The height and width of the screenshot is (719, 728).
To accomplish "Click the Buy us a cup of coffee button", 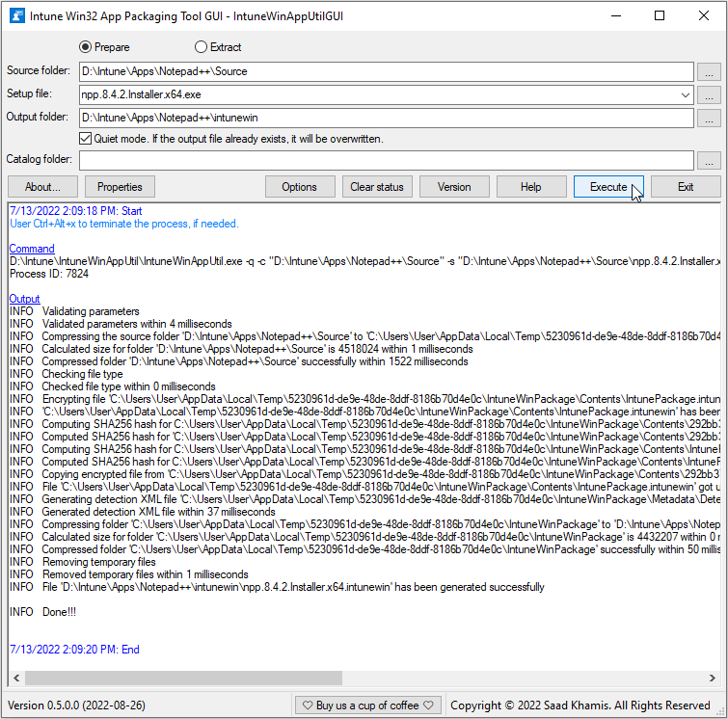I will 367,706.
